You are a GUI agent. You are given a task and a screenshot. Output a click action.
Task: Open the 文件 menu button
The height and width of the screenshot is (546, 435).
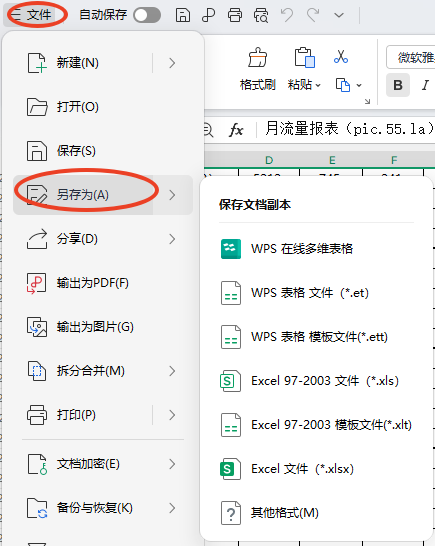click(31, 15)
